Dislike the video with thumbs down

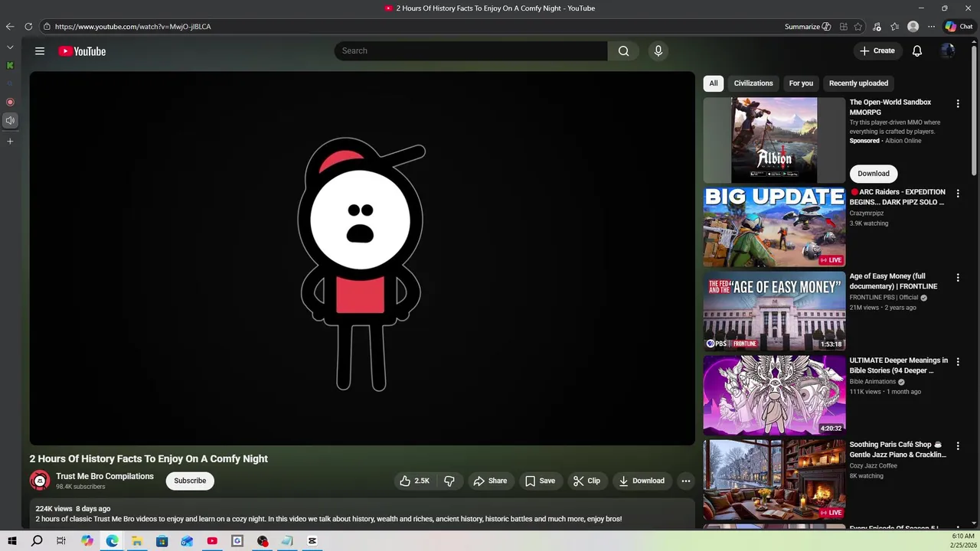pos(449,481)
